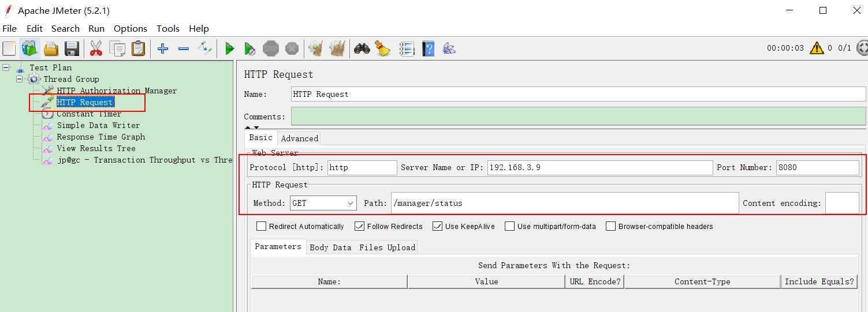The image size is (868, 312).
Task: Click the Toggle enable/disable toolbar icon
Action: [x=204, y=48]
